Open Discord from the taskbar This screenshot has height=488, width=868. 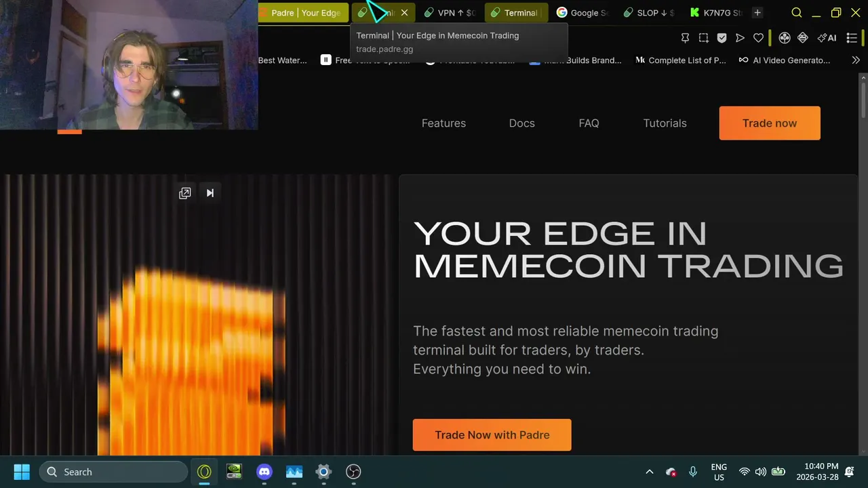coord(264,472)
